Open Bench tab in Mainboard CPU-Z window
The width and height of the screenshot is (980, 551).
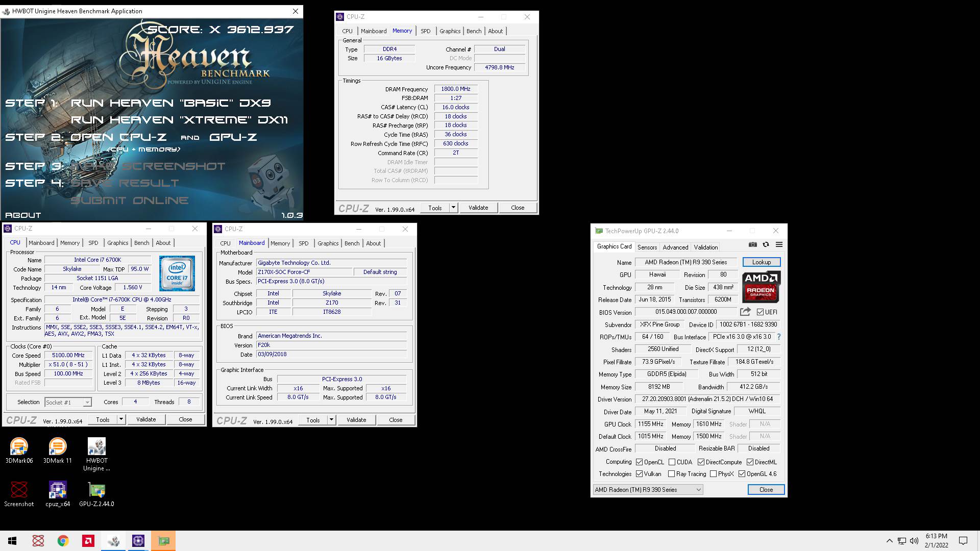pyautogui.click(x=352, y=243)
